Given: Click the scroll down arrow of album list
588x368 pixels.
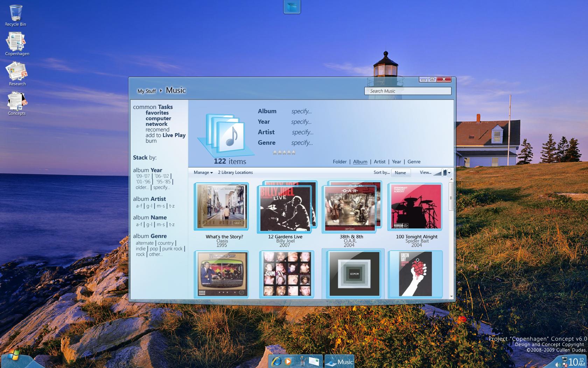Looking at the screenshot, I should tap(451, 297).
